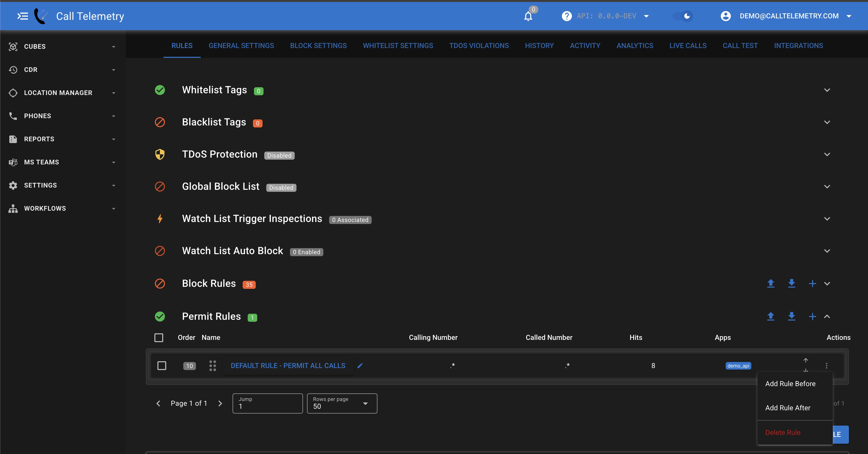Click the Block Rules upload icon

771,283
